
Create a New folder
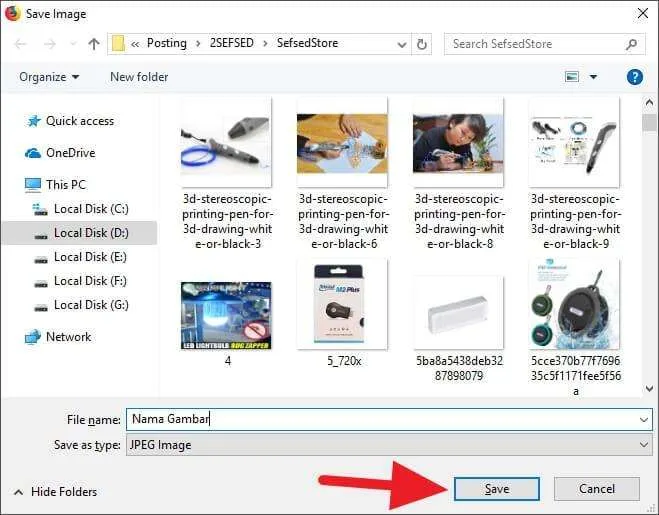coord(139,77)
